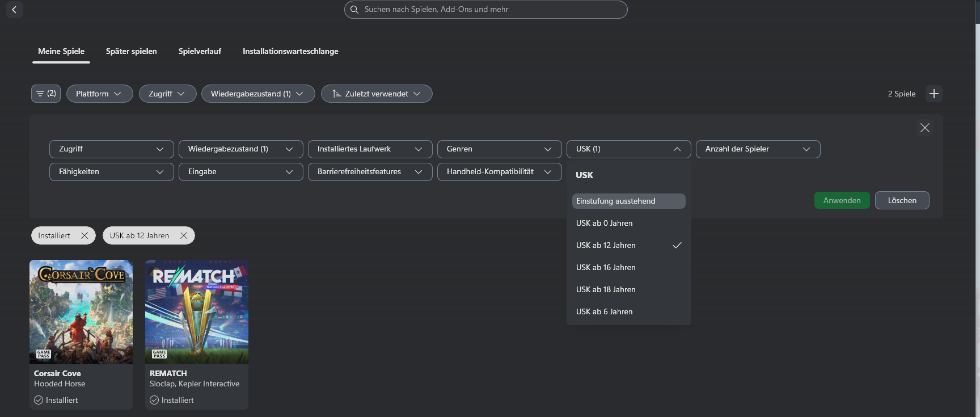
Task: Open the Plattform dropdown pill
Action: click(x=100, y=94)
